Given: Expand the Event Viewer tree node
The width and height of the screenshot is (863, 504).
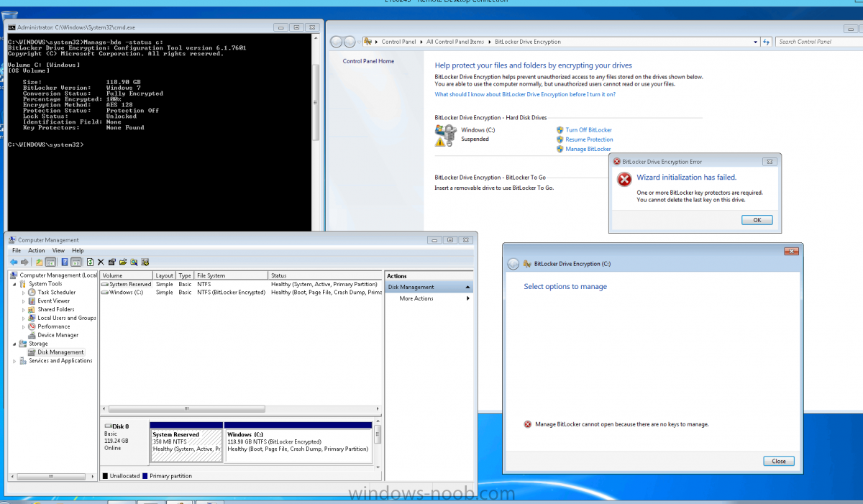Looking at the screenshot, I should tap(23, 301).
